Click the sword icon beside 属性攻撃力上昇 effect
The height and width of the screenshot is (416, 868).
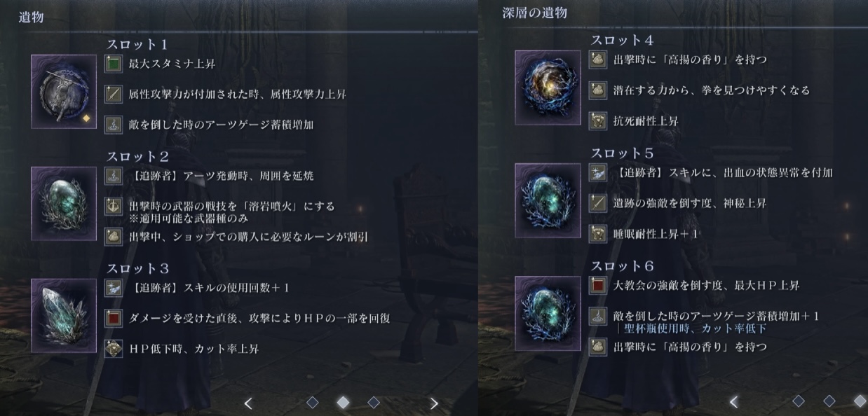[x=114, y=94]
